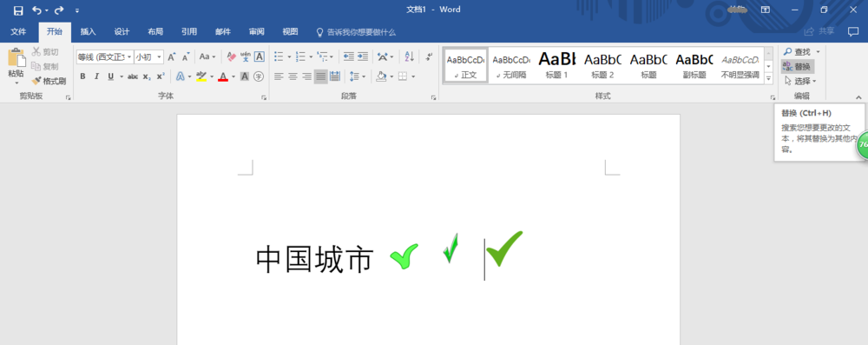Expand the multilevel list dropdown
This screenshot has width=868, height=345.
(x=332, y=56)
